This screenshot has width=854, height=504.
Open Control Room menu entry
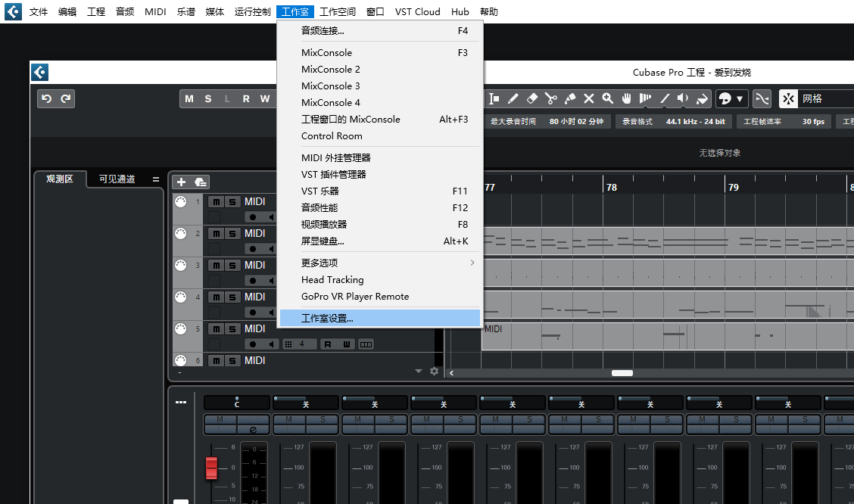click(379, 136)
